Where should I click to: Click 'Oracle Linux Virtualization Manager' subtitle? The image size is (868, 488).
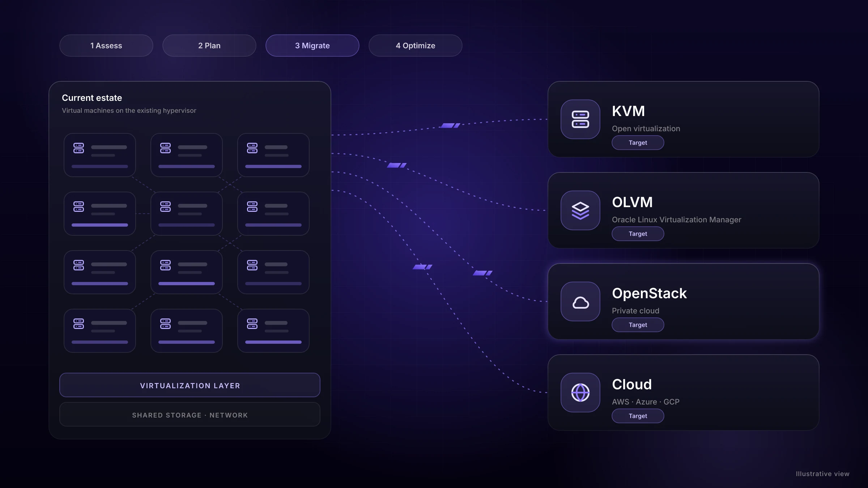pos(676,220)
